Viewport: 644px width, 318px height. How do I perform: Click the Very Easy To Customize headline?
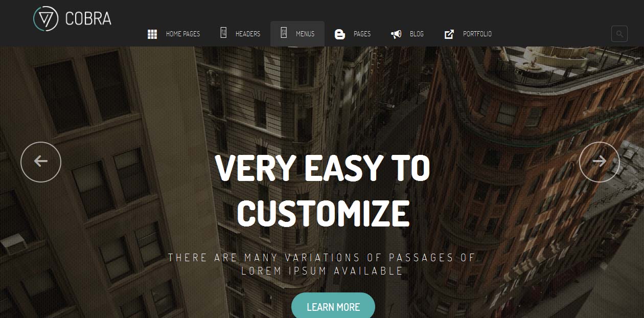323,190
